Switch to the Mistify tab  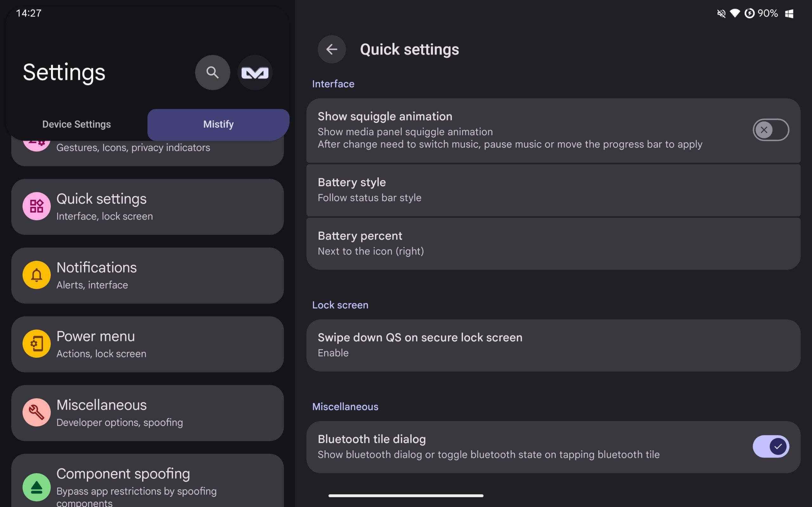[219, 125]
